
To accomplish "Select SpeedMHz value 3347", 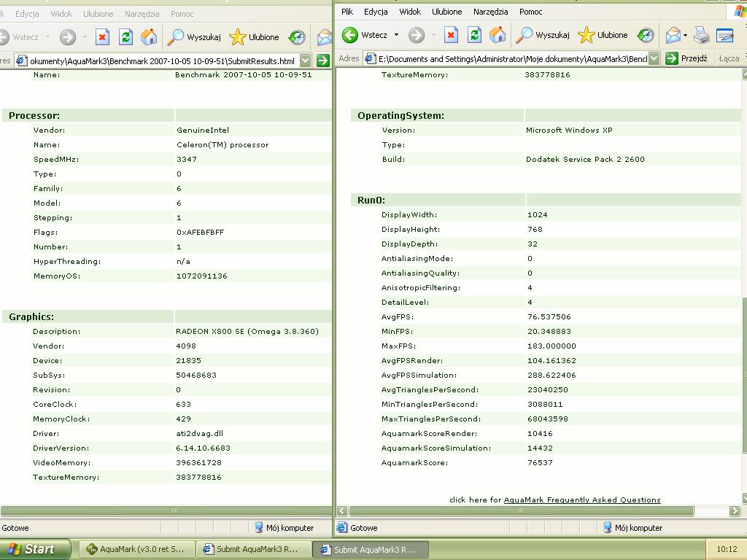I will 186,159.
